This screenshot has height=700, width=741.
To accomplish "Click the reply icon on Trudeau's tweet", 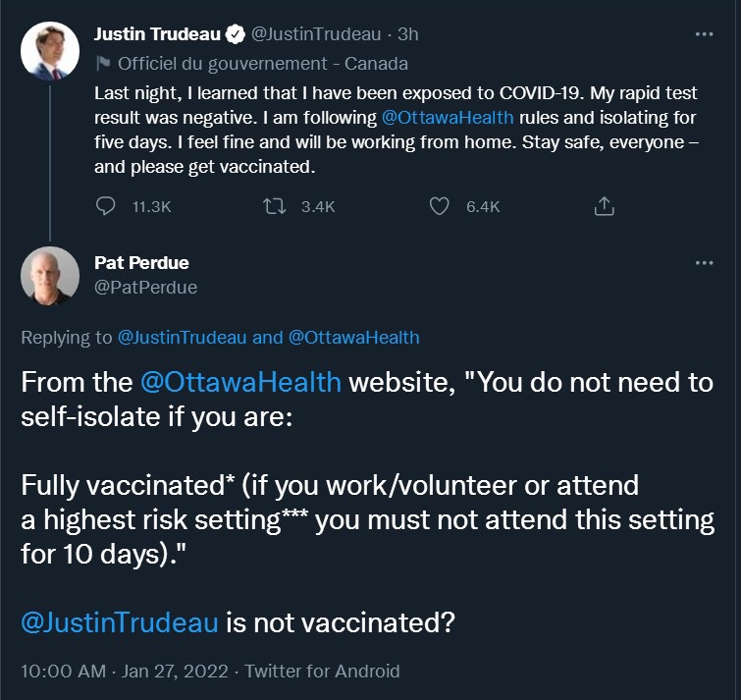I will click(107, 206).
